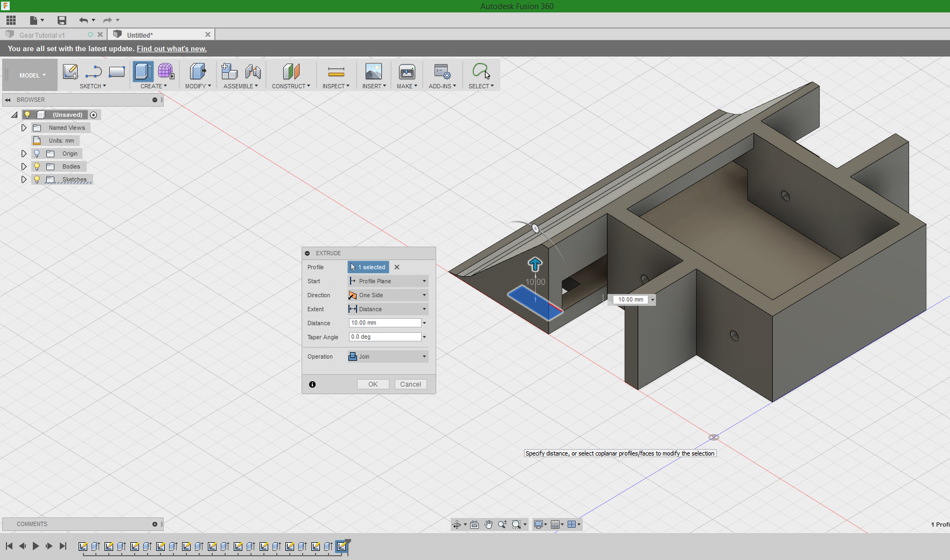Select the Pan tool in the navigation bar
The image size is (950, 560).
pyautogui.click(x=488, y=524)
